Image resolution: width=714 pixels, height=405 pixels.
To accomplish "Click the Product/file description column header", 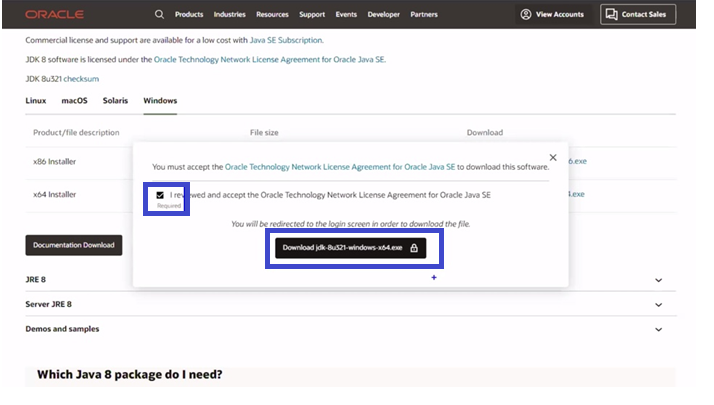I will pyautogui.click(x=76, y=133).
